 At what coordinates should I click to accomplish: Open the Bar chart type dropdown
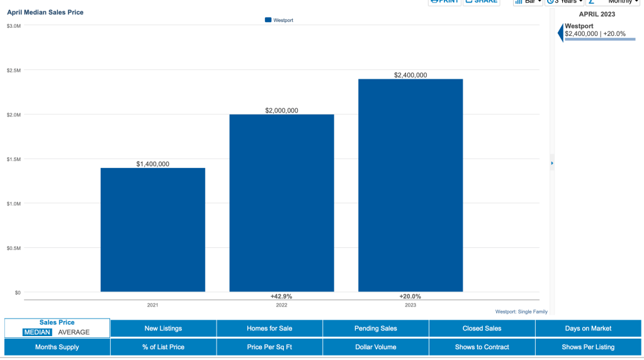click(x=527, y=2)
